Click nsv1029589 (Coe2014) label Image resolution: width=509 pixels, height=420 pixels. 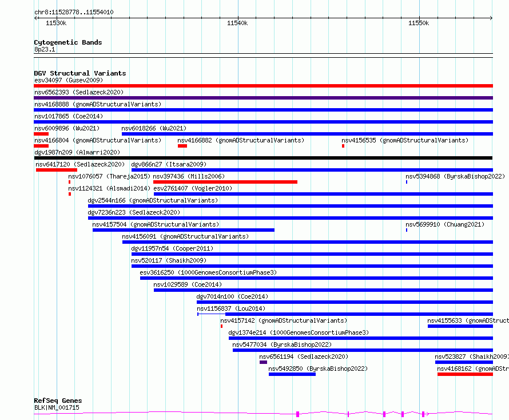188,284
